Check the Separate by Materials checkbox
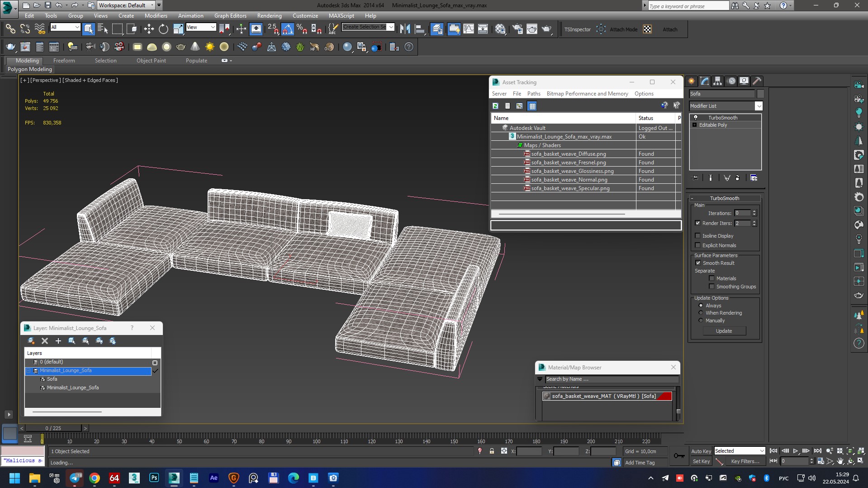This screenshot has height=488, width=868. pos(711,278)
